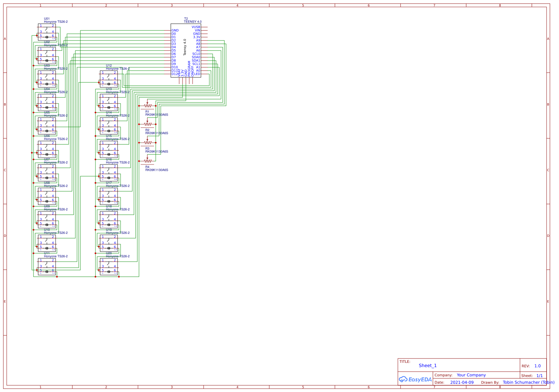Select resistor R4 symbol

pyautogui.click(x=148, y=161)
